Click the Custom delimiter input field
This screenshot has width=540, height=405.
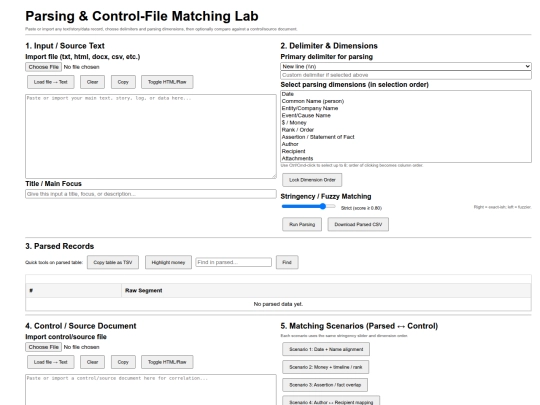pos(406,75)
